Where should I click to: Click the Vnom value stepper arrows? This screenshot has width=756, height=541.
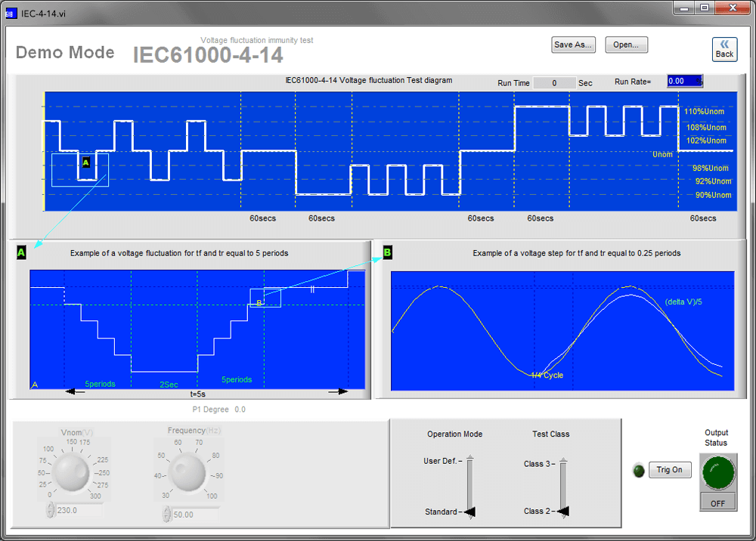(50, 510)
